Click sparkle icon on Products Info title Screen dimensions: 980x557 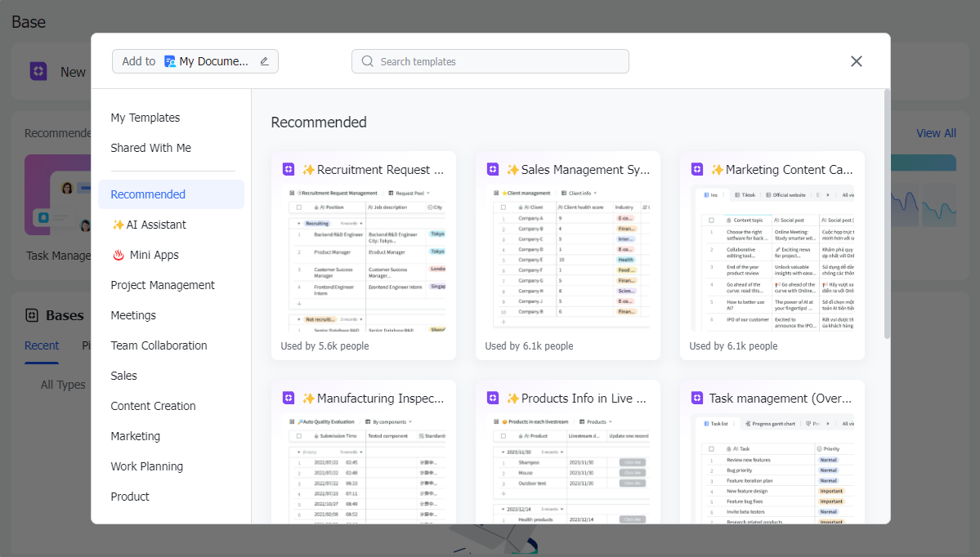512,399
